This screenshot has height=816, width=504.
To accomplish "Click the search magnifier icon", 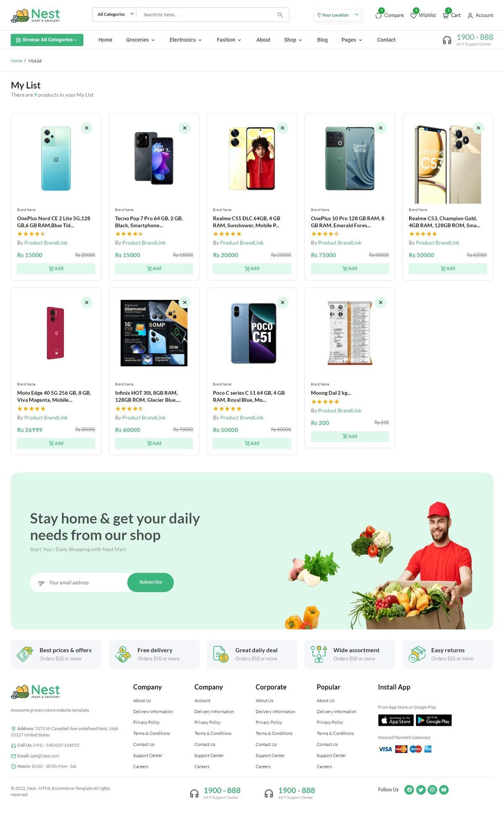I will coord(280,15).
